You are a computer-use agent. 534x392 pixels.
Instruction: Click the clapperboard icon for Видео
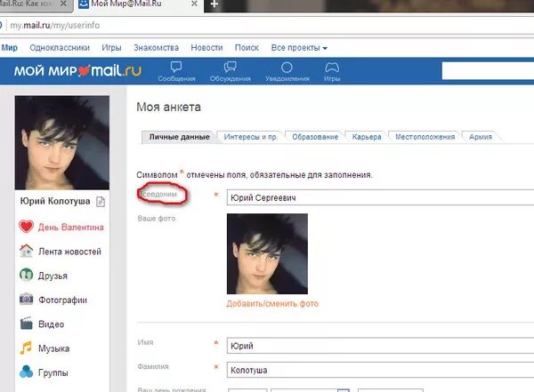tap(26, 324)
